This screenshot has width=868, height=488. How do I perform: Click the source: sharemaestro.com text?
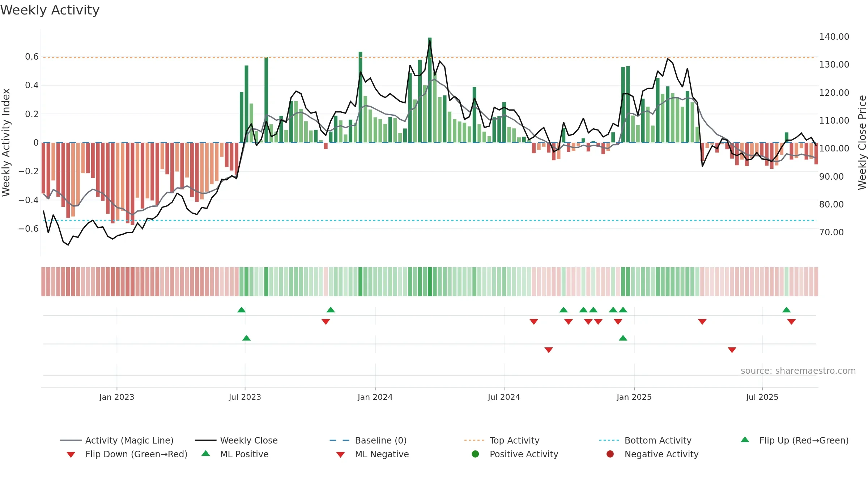(798, 371)
